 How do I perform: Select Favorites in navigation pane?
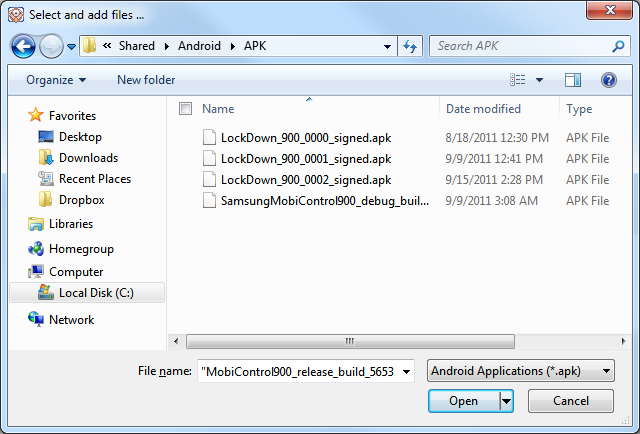pos(72,116)
